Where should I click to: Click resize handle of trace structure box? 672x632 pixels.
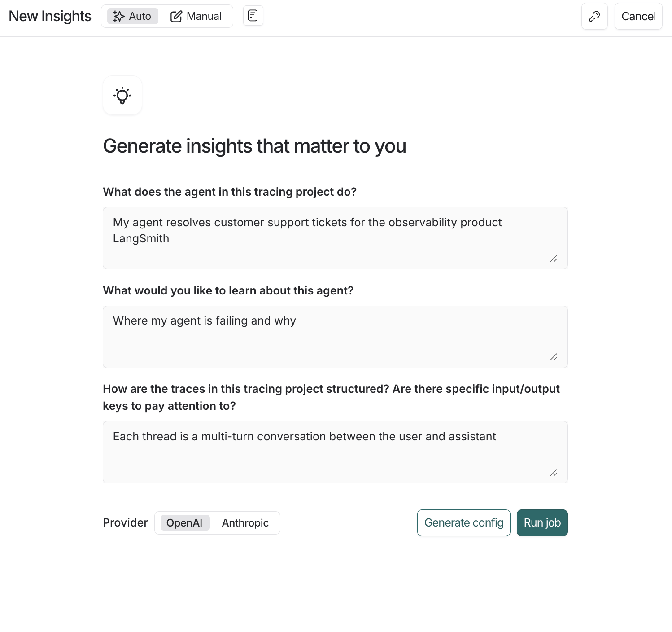554,473
